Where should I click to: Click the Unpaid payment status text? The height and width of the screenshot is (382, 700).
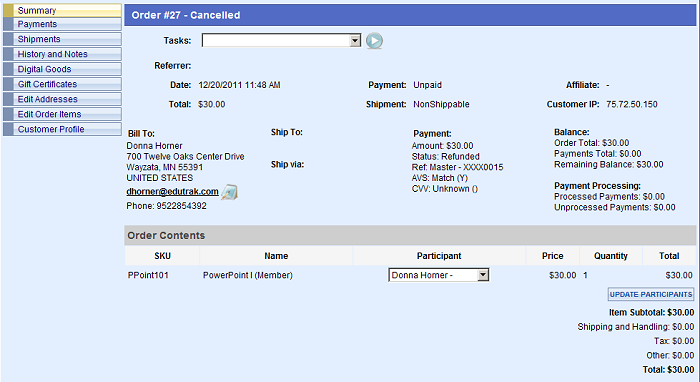pos(427,85)
